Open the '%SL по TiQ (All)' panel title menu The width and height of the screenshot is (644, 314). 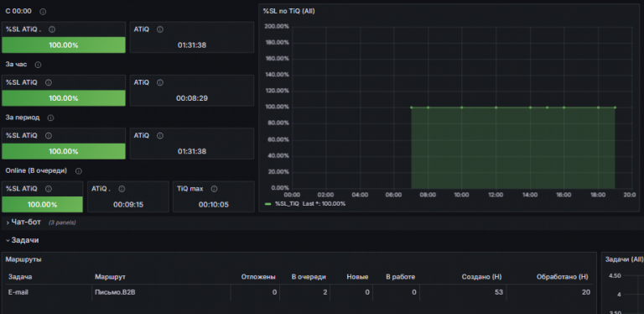pos(288,12)
